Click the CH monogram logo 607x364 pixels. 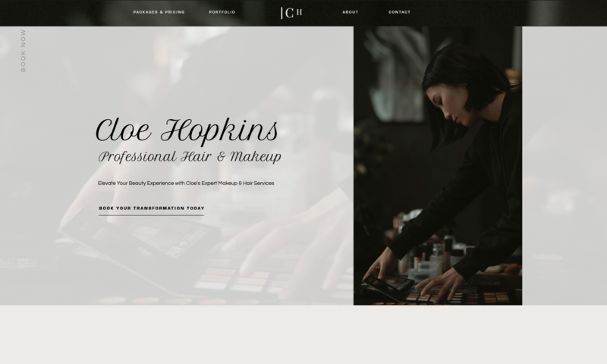(x=291, y=13)
